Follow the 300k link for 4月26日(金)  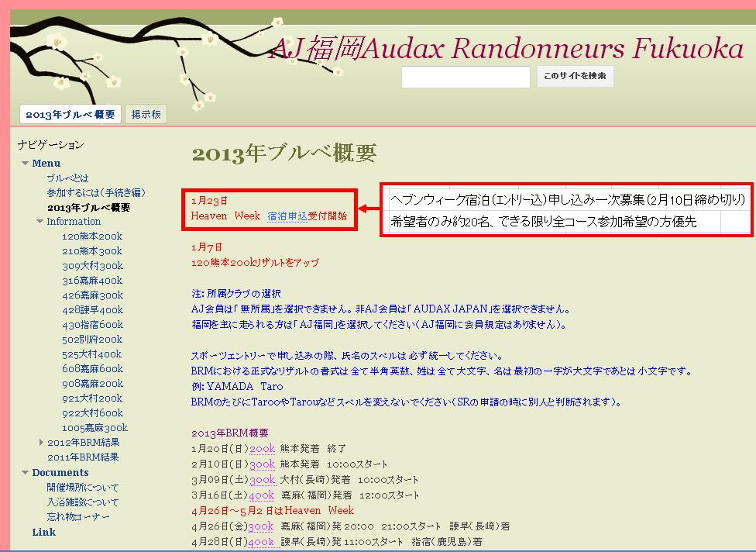coord(260,526)
